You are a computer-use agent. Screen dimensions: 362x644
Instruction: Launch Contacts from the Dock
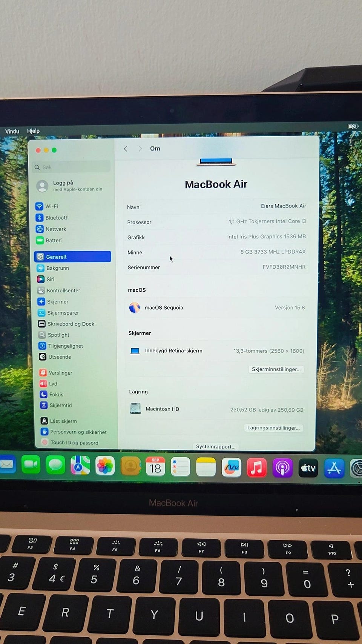pos(130,466)
